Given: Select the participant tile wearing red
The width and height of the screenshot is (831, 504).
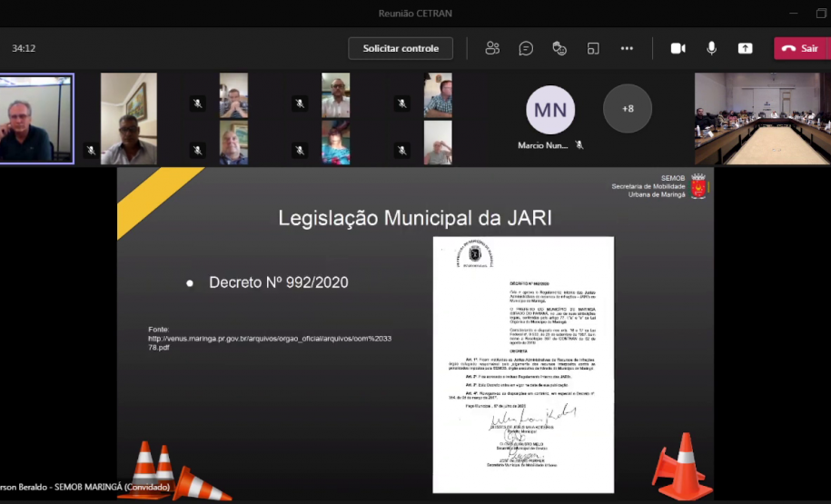Looking at the screenshot, I should (x=335, y=143).
